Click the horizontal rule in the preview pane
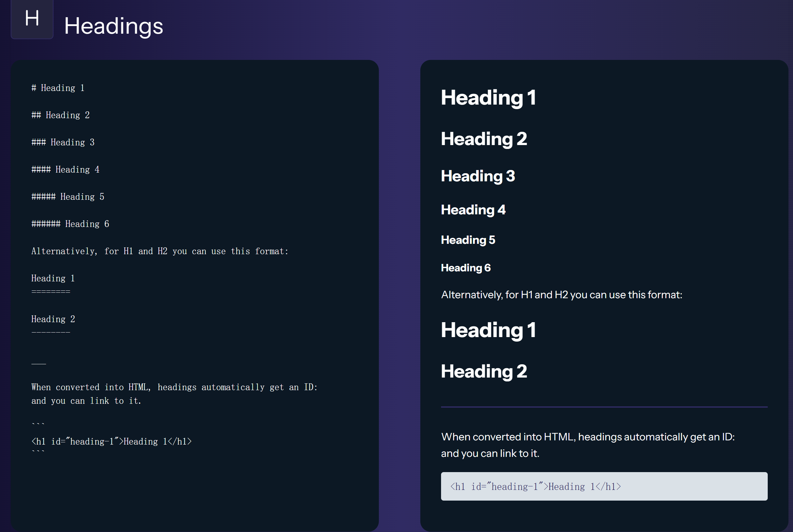Viewport: 793px width, 532px height. [603, 406]
